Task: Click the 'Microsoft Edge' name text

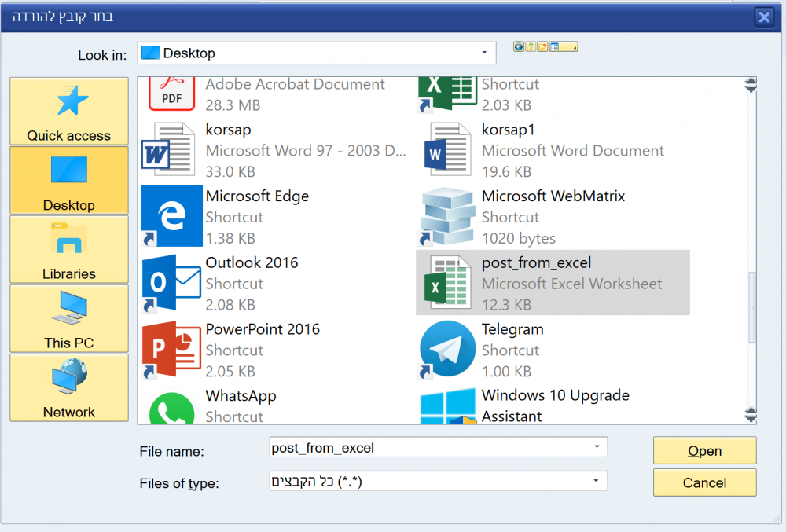Action: (x=257, y=196)
